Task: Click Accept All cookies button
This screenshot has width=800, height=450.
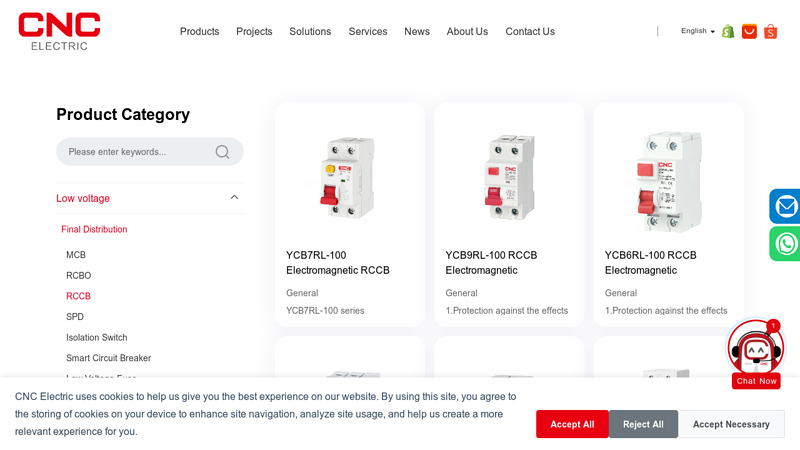Action: pos(572,424)
